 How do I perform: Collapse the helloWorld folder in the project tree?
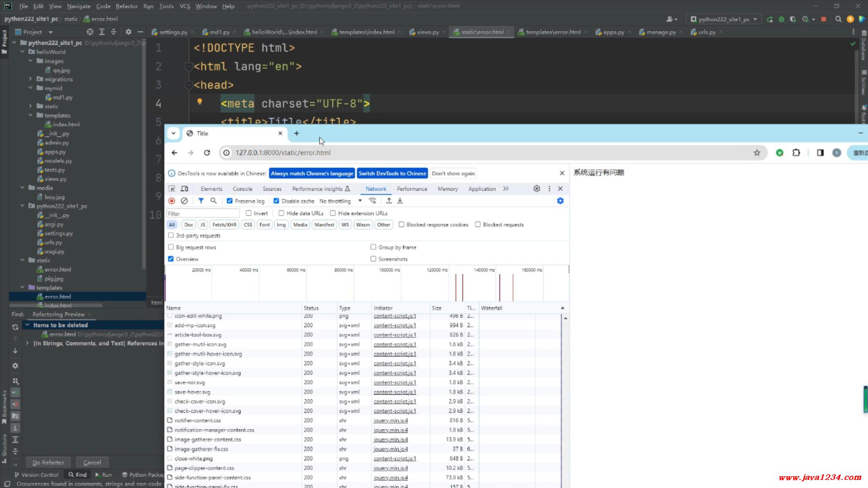point(23,52)
